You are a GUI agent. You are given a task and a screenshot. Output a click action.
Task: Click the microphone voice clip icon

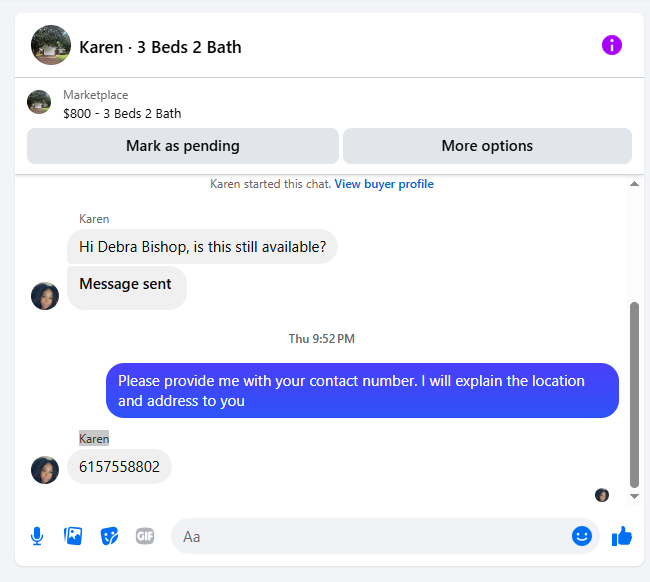tap(37, 536)
